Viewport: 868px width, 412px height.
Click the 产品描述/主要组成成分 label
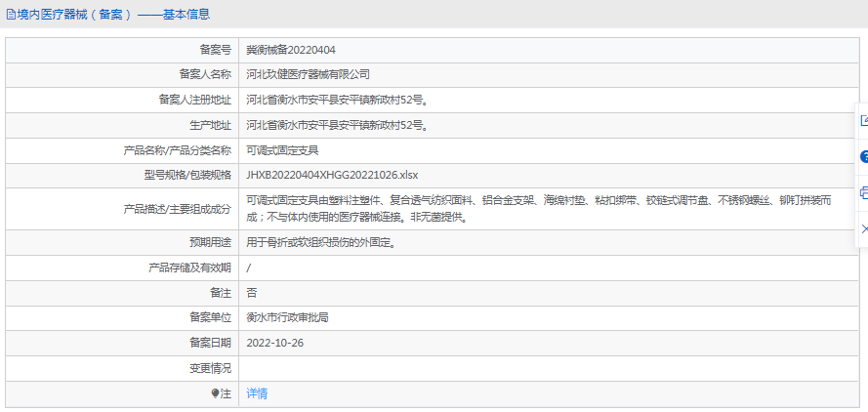pos(177,209)
